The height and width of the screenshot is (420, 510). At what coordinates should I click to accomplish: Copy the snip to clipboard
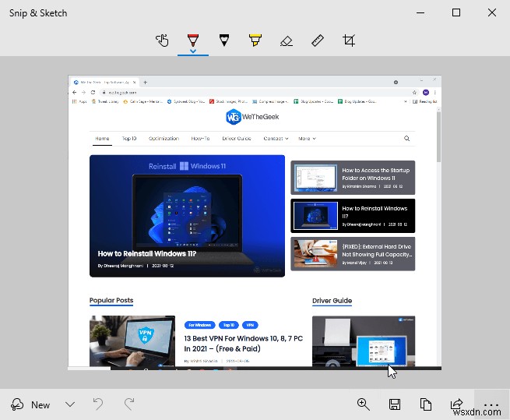pyautogui.click(x=426, y=404)
